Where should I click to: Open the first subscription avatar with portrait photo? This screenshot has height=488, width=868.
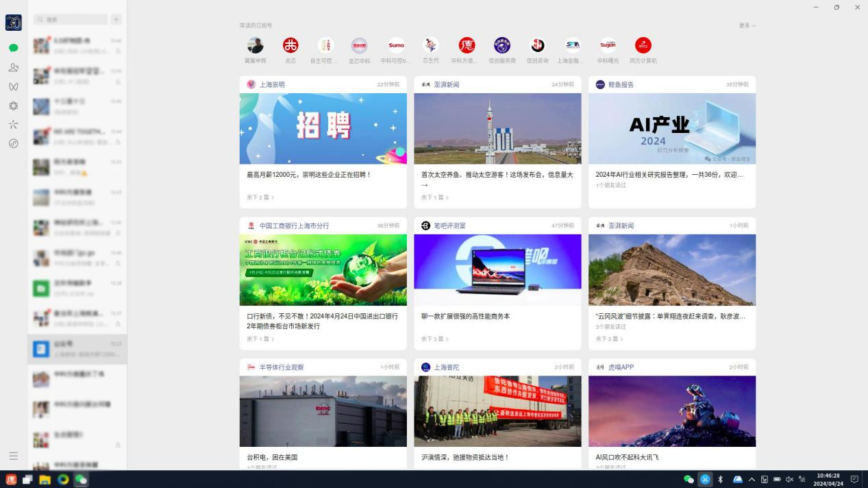(x=255, y=45)
